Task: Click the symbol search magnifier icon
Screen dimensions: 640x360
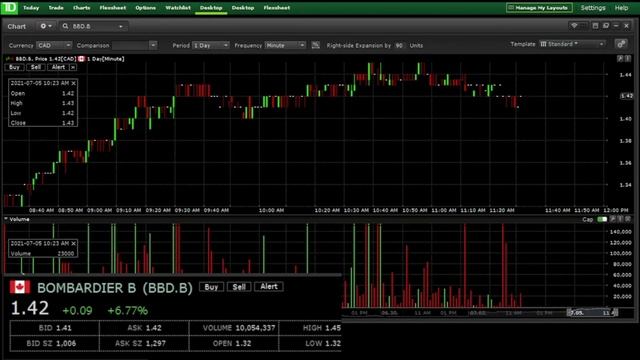Action: coord(65,26)
